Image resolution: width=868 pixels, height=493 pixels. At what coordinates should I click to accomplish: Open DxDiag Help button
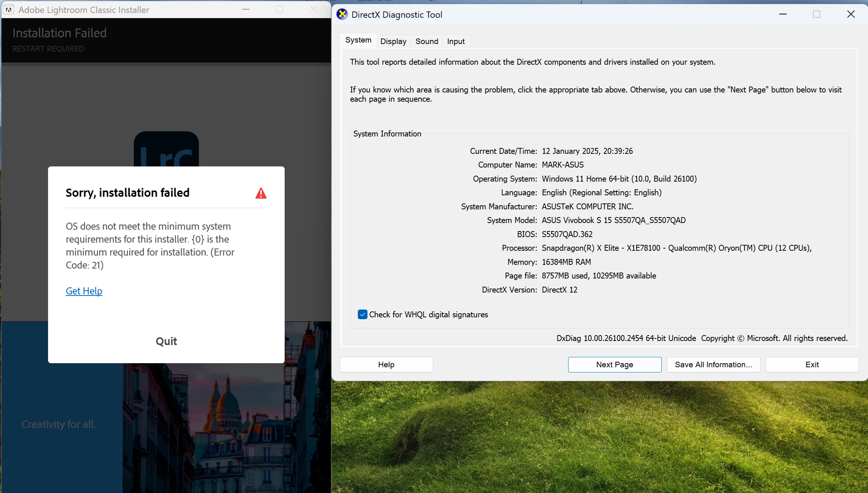386,365
